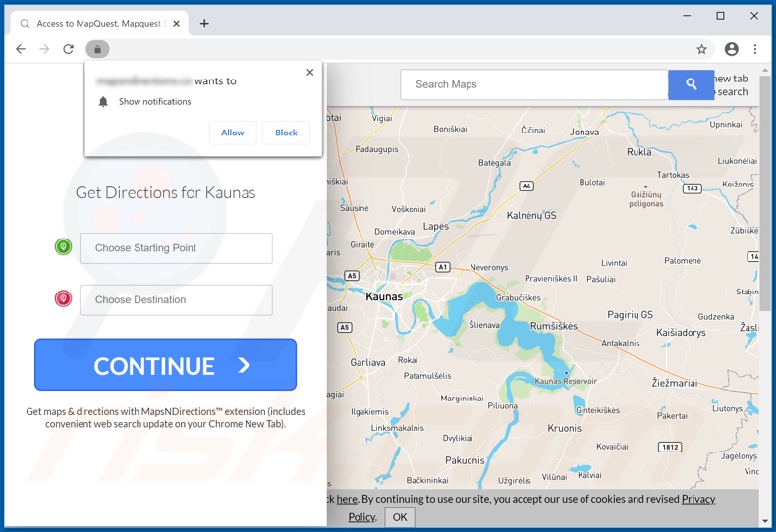
Task: Bookmark this page with the star icon
Action: (701, 49)
